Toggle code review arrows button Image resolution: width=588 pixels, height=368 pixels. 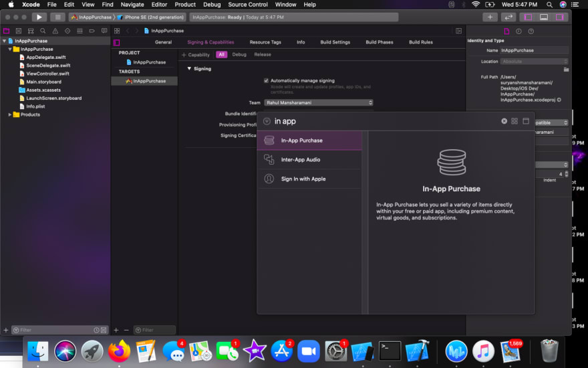tap(508, 17)
